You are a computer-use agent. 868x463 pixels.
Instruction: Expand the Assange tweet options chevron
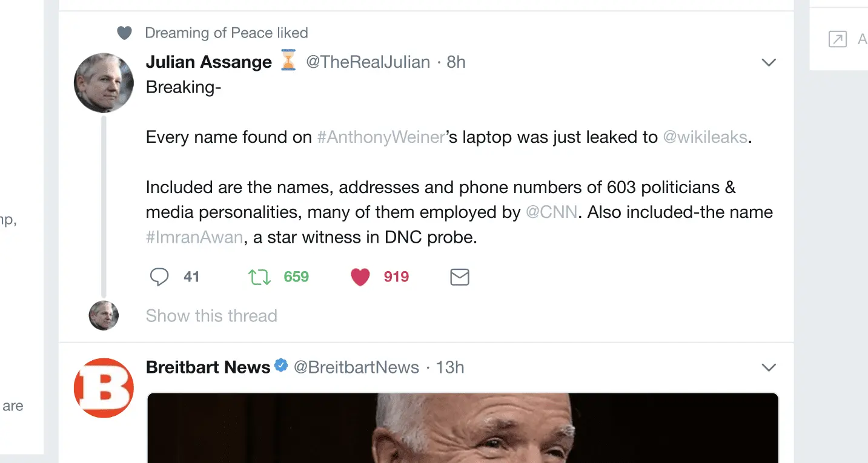pos(769,62)
